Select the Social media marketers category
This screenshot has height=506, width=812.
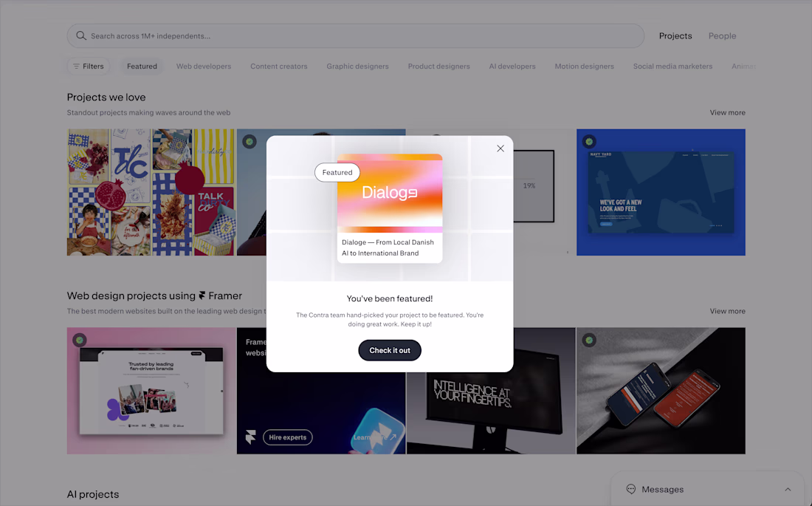point(672,66)
